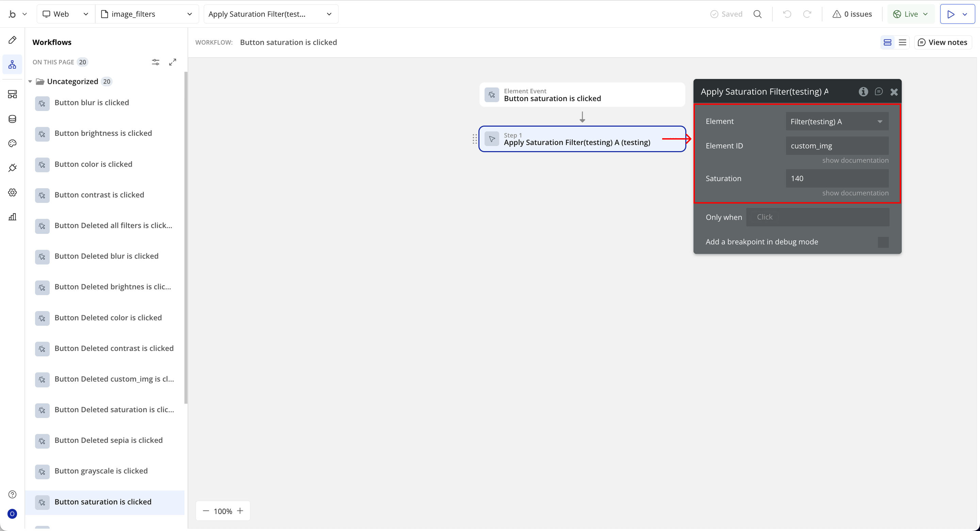
Task: Click the search magnifier in top bar
Action: [757, 14]
